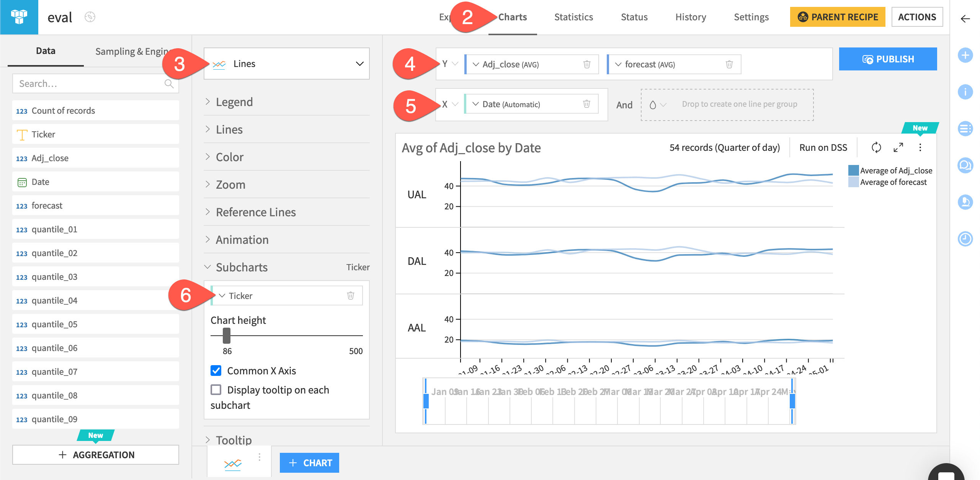Click the calendar icon of Date column
The height and width of the screenshot is (480, 980).
22,182
